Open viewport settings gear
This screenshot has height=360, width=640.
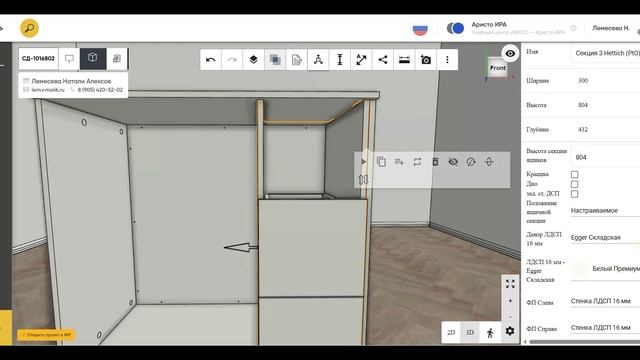(x=510, y=331)
